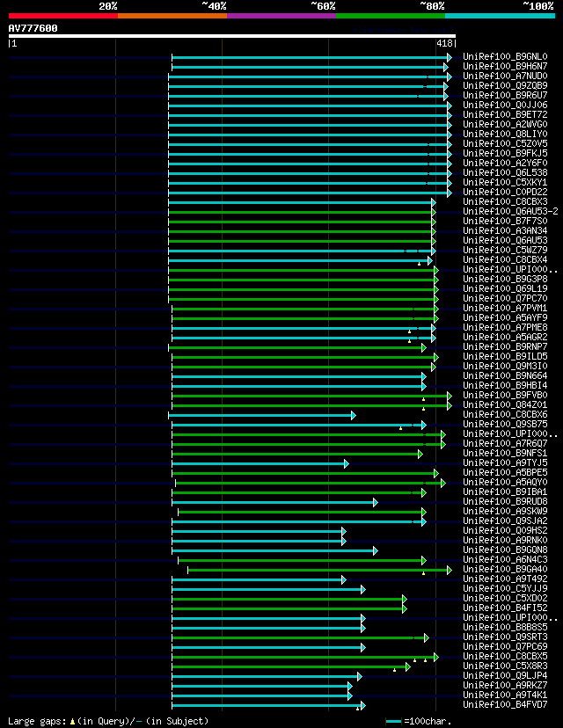This screenshot has width=563, height=728.
Task: Select the UniRef100_A9T492 label
Action: pos(505,579)
